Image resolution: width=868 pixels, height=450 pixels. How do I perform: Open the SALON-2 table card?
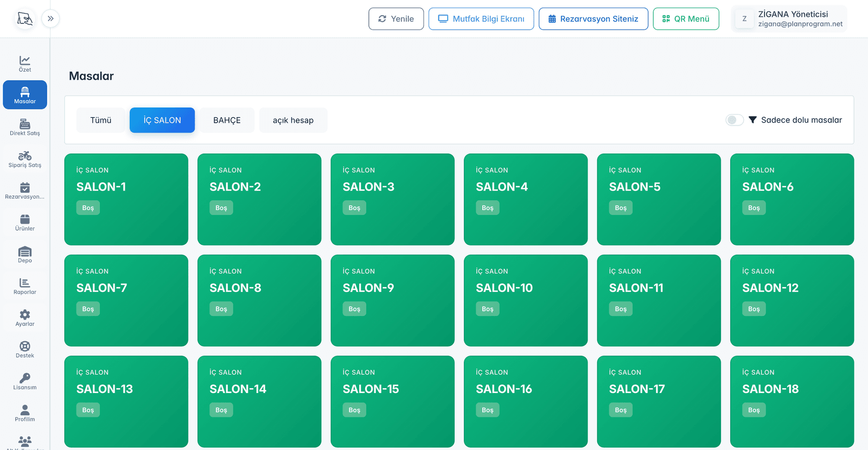point(259,199)
